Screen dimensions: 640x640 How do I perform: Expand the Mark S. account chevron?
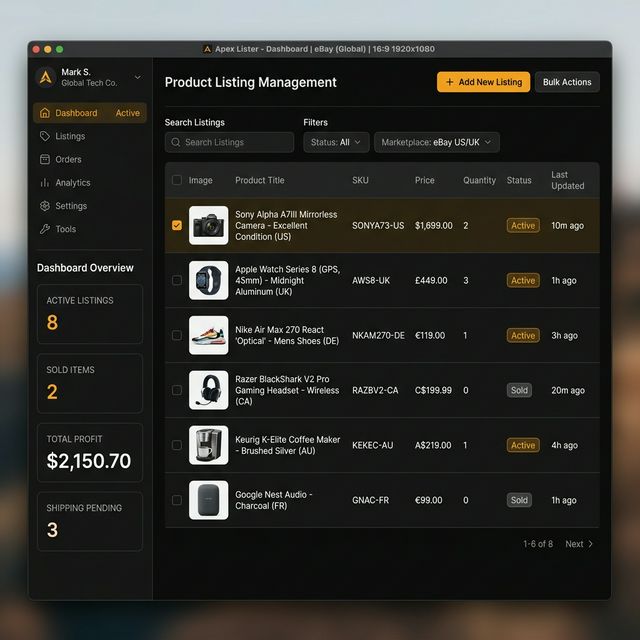(x=138, y=77)
